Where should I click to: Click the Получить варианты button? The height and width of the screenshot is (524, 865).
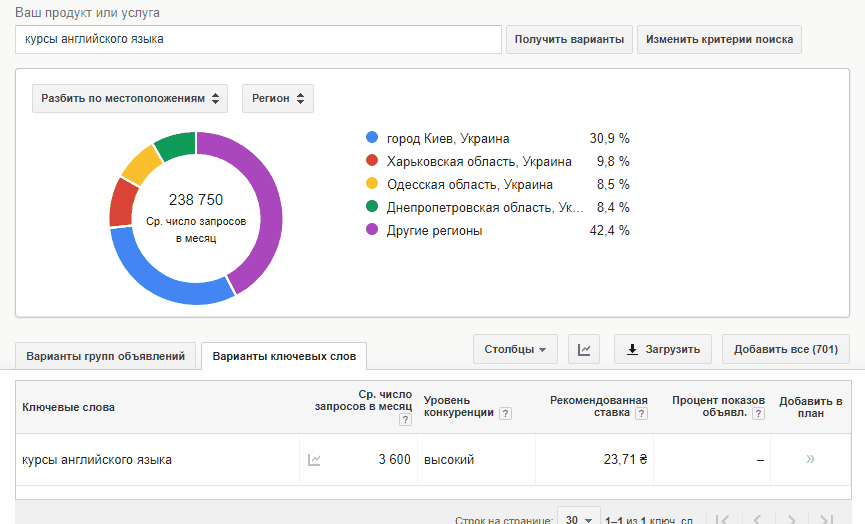pyautogui.click(x=569, y=39)
